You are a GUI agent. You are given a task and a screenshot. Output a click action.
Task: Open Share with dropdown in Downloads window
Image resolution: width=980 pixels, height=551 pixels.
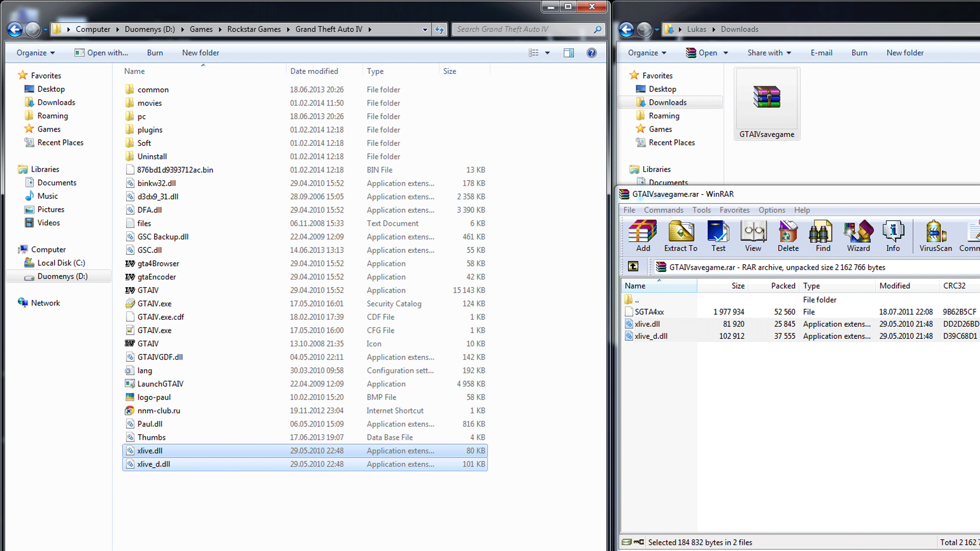[769, 53]
